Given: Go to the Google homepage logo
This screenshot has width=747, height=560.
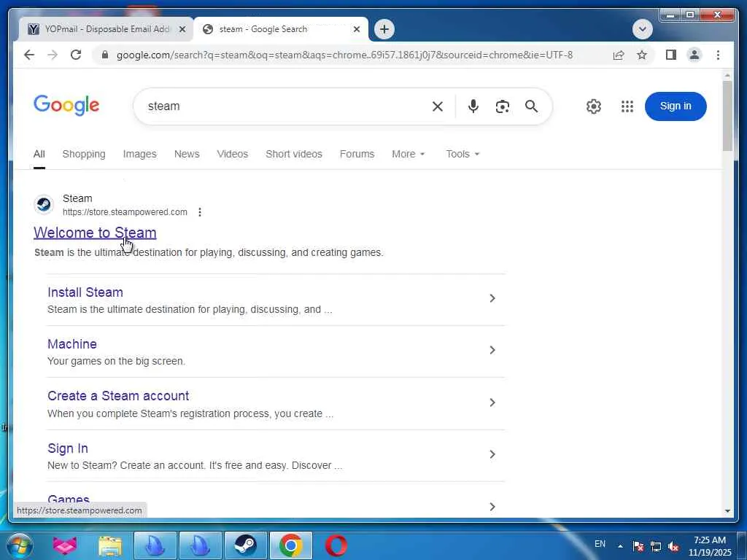Looking at the screenshot, I should (66, 105).
